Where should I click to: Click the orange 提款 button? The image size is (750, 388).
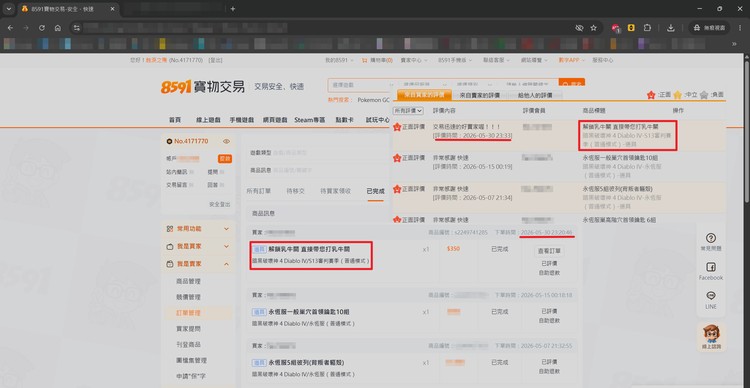pos(225,159)
